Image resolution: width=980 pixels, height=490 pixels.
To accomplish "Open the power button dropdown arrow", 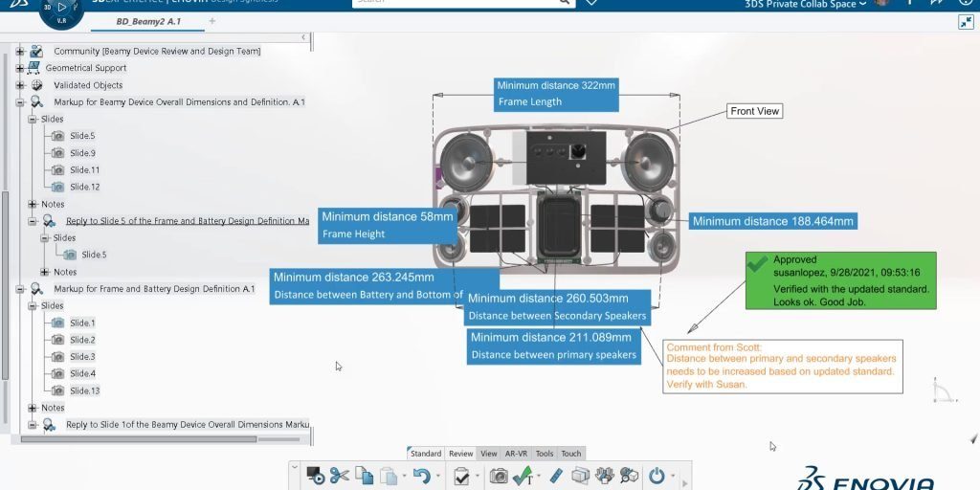I will 673,477.
